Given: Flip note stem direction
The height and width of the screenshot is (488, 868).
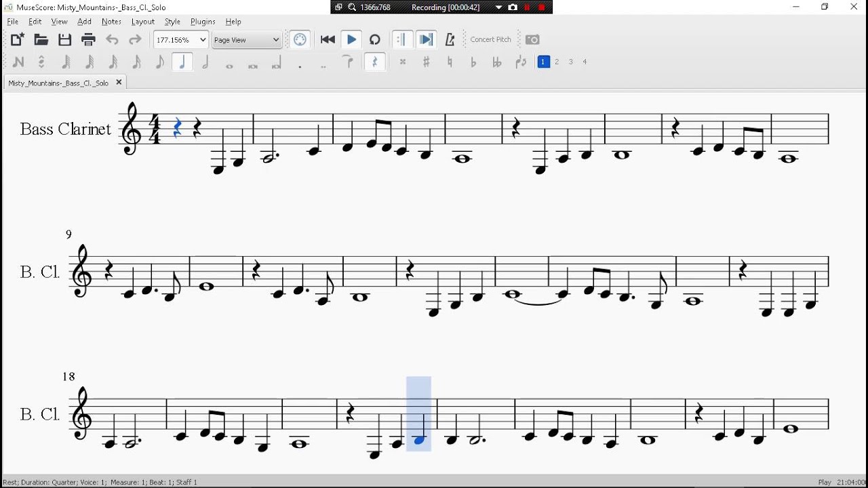Looking at the screenshot, I should [x=521, y=62].
